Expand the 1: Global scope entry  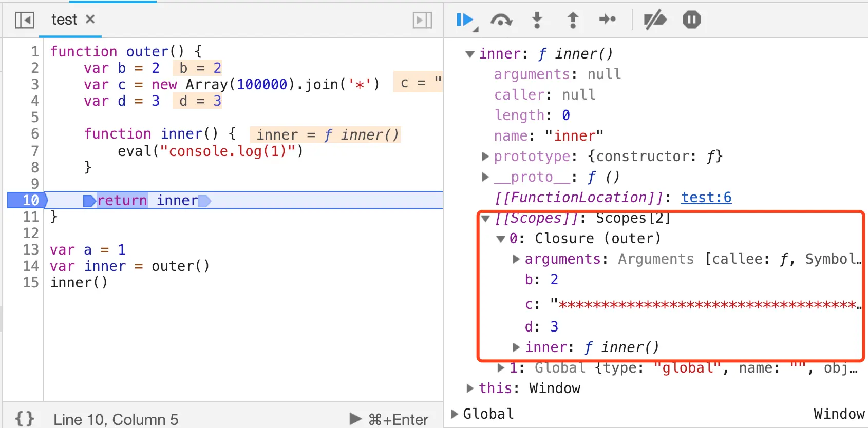[501, 368]
